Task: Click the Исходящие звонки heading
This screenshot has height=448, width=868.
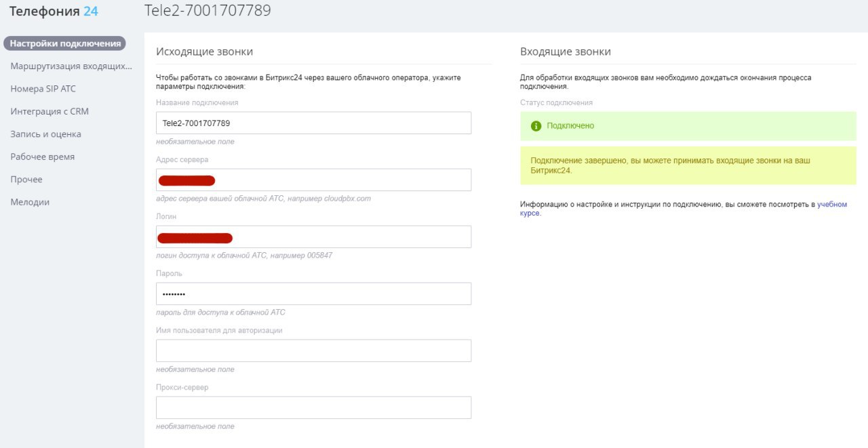Action: click(204, 52)
